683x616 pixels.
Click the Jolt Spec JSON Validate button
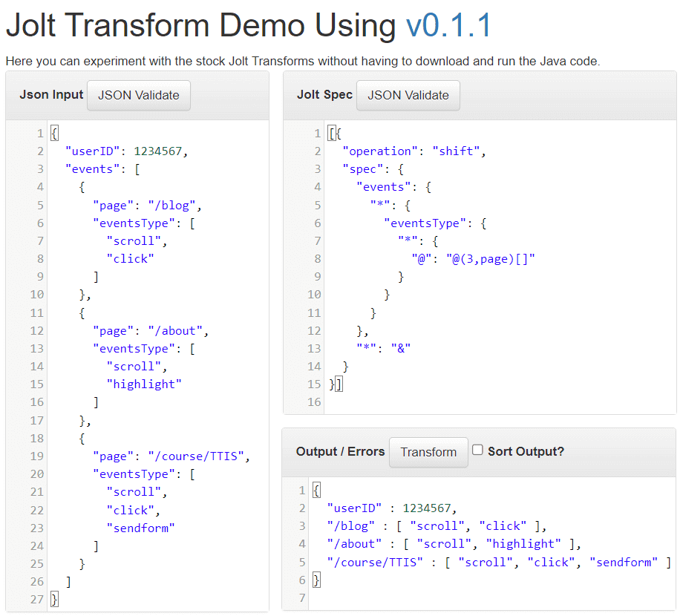point(408,95)
